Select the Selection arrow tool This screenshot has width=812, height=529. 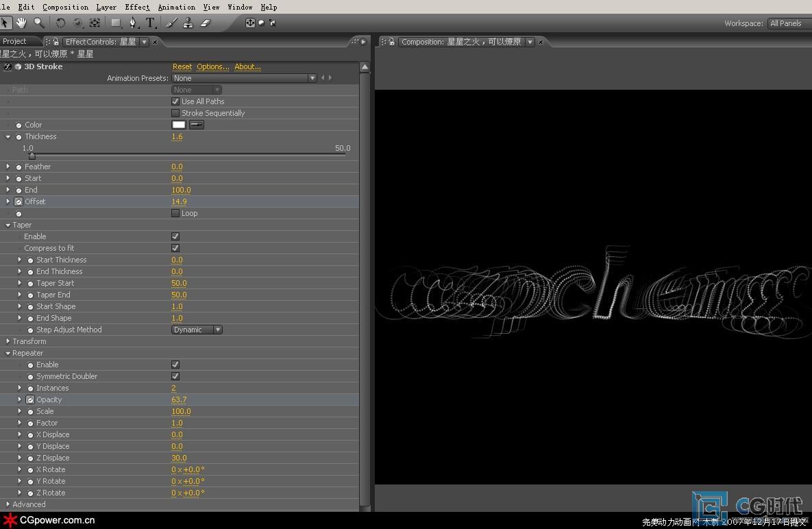tap(5, 23)
